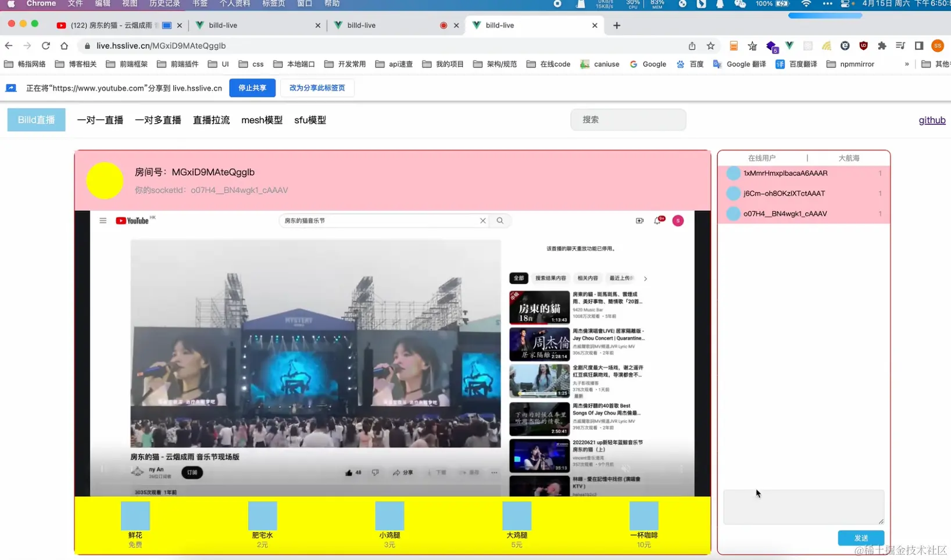Focus the 搜索 search field
Image resolution: width=951 pixels, height=560 pixels.
tap(628, 120)
